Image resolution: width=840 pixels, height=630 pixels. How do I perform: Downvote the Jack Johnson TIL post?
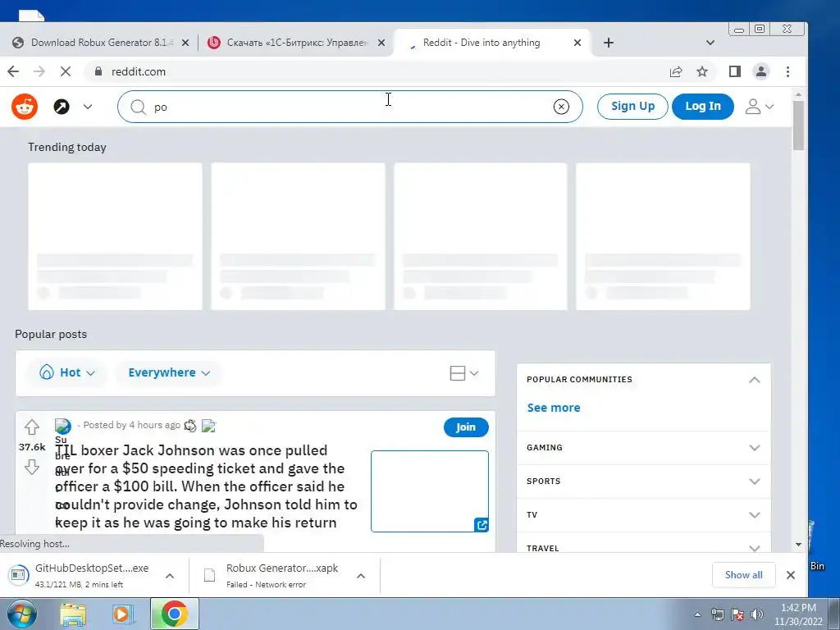click(x=32, y=467)
